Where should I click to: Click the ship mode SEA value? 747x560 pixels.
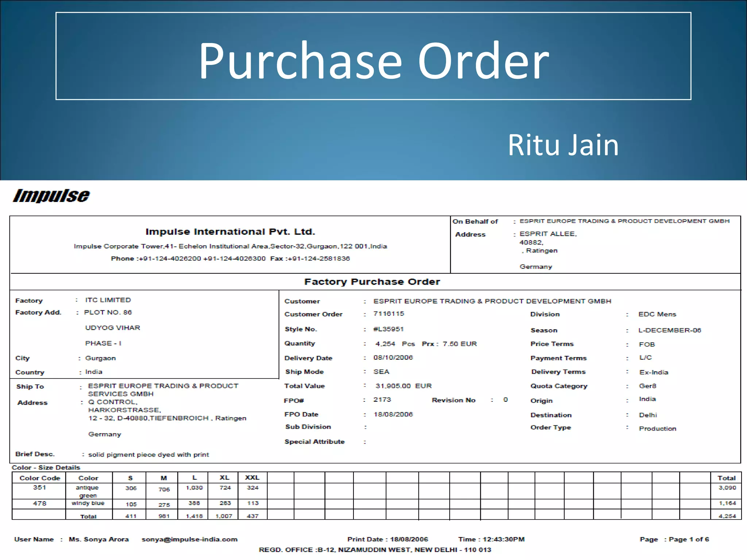pyautogui.click(x=381, y=372)
